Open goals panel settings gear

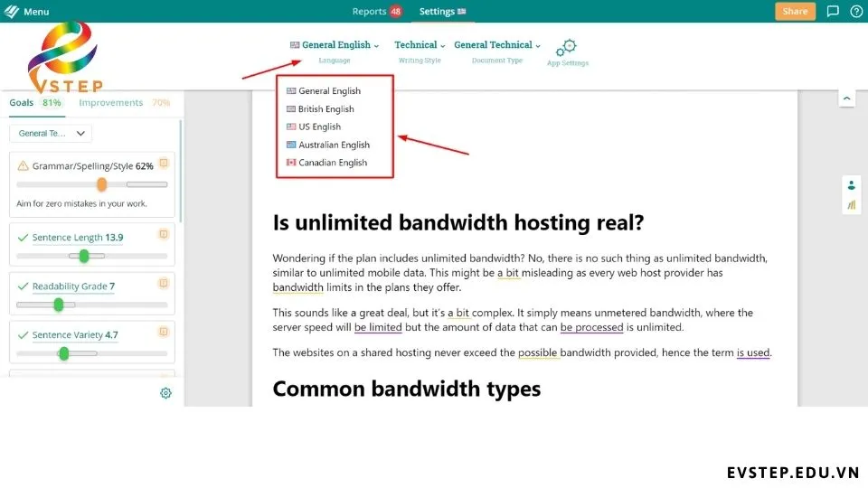(165, 393)
